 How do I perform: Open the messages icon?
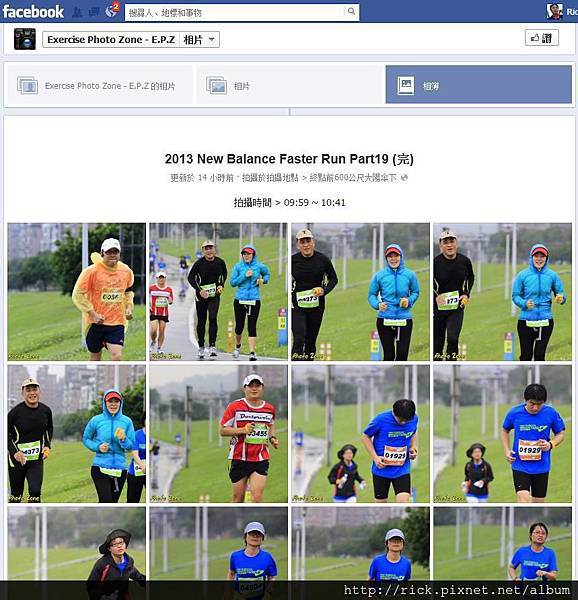point(94,12)
